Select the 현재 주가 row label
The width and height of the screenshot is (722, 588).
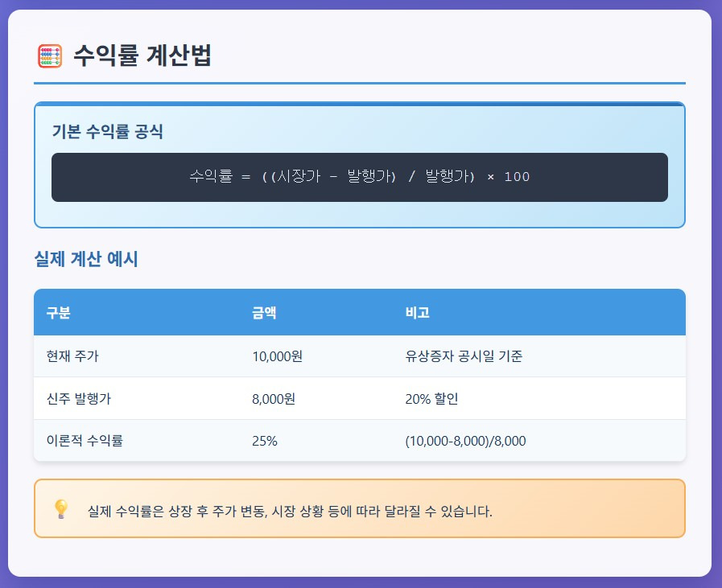(x=72, y=356)
